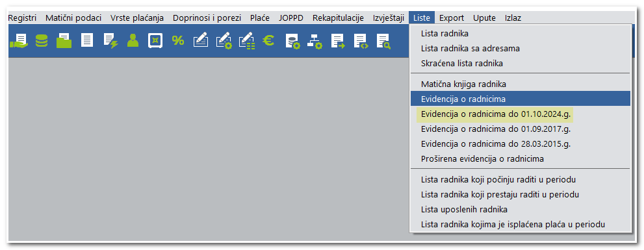The width and height of the screenshot is (644, 250).
Task: Choose Skraćena lista radnika
Action: (x=520, y=63)
